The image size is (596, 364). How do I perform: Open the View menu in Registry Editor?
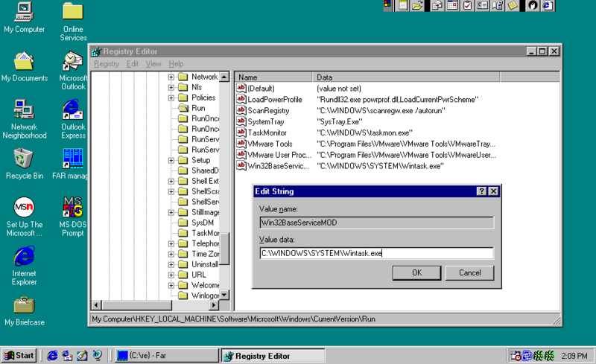pos(153,64)
